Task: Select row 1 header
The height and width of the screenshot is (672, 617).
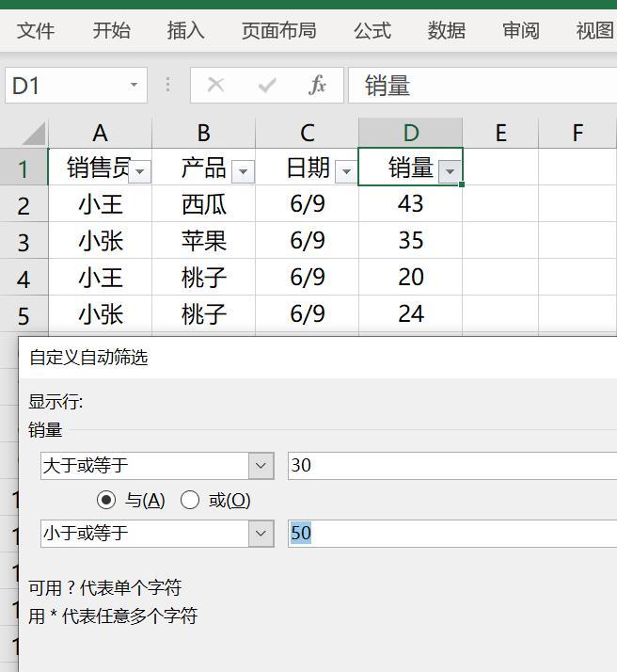Action: point(24,168)
